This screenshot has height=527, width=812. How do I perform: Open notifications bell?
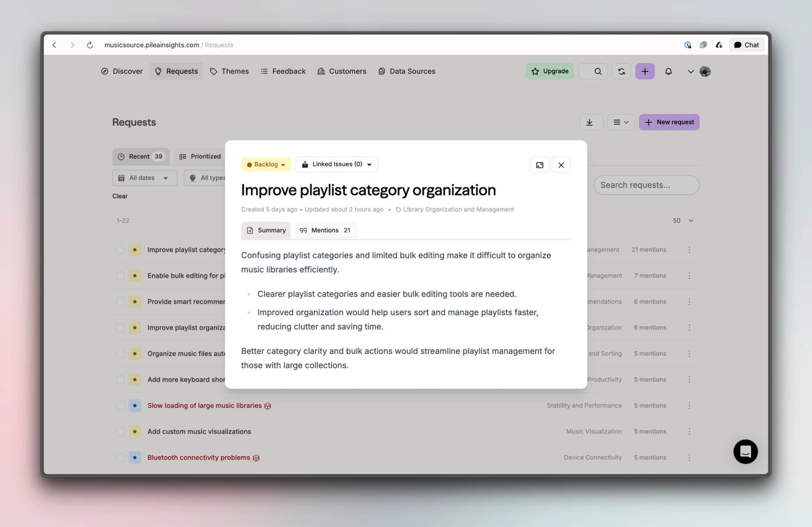point(668,71)
